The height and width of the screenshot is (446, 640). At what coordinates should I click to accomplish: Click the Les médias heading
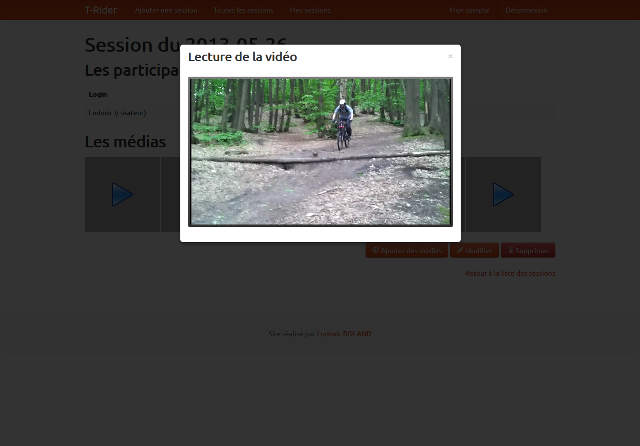click(125, 142)
